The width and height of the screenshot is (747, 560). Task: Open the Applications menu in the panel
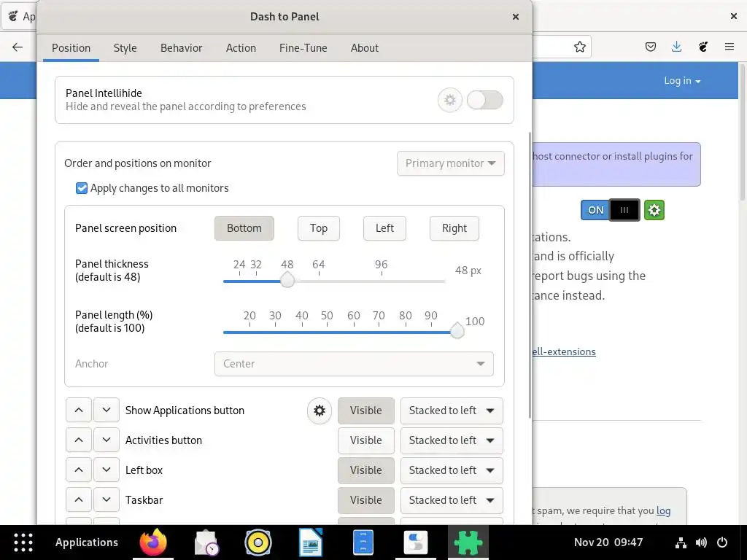pyautogui.click(x=86, y=542)
